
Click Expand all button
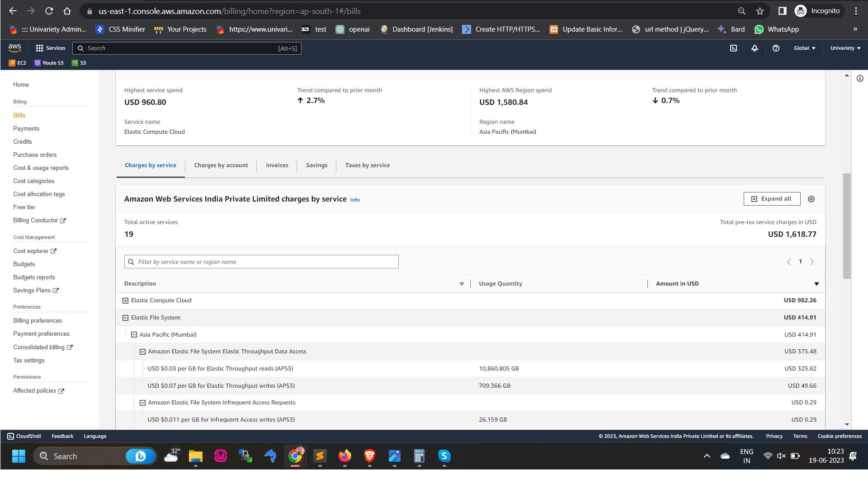(772, 199)
